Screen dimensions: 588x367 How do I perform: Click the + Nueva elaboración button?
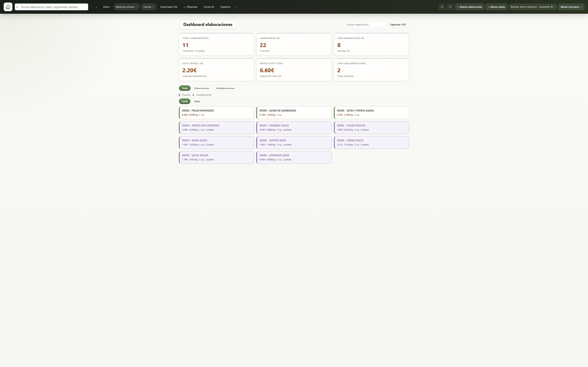click(x=470, y=7)
